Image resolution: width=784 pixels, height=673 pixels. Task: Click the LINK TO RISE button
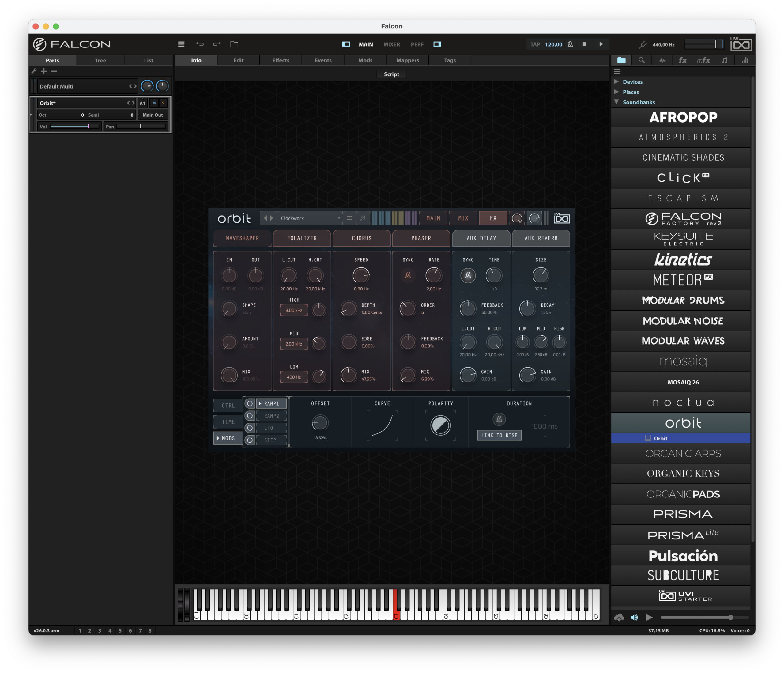(499, 435)
